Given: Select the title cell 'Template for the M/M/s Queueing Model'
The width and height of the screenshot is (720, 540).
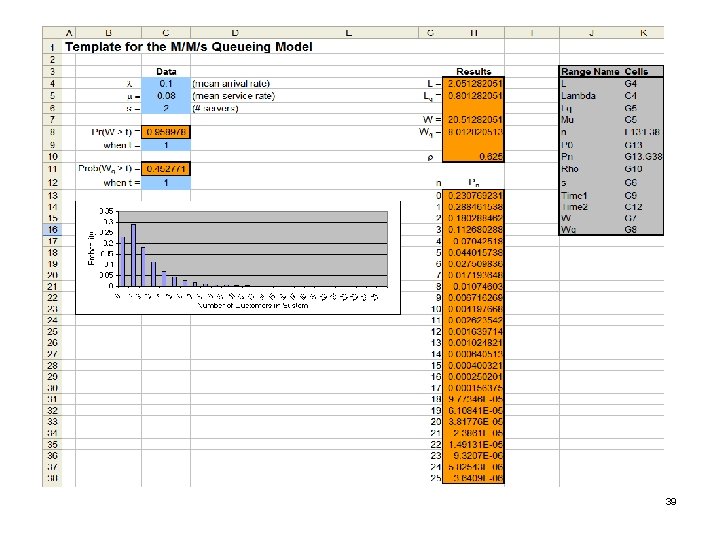Looking at the screenshot, I should click(189, 47).
